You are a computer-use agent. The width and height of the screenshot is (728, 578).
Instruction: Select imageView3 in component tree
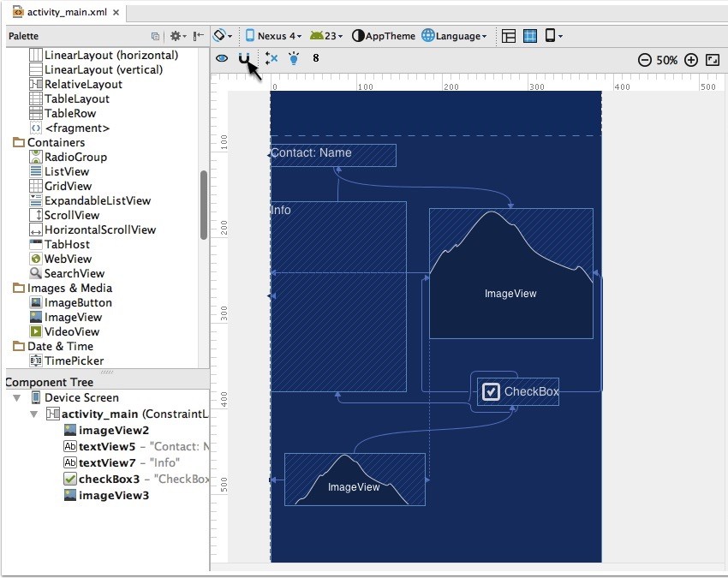point(106,495)
